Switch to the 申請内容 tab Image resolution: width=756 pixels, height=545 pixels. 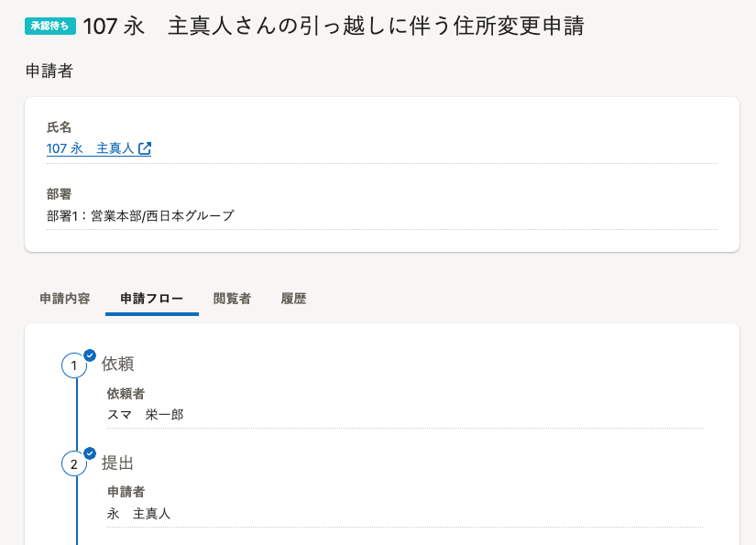[x=65, y=299]
